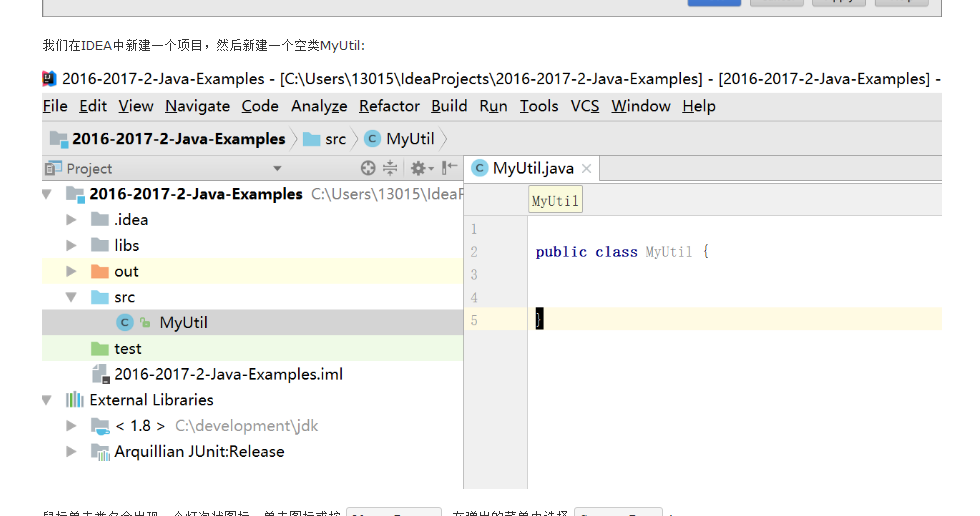Open the Refactor menu
980x516 pixels.
tap(389, 106)
